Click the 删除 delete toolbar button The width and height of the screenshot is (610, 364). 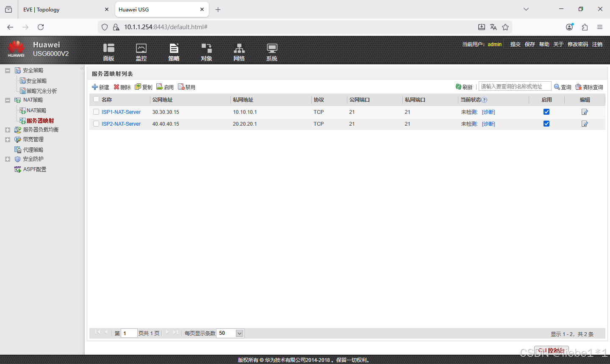click(122, 87)
